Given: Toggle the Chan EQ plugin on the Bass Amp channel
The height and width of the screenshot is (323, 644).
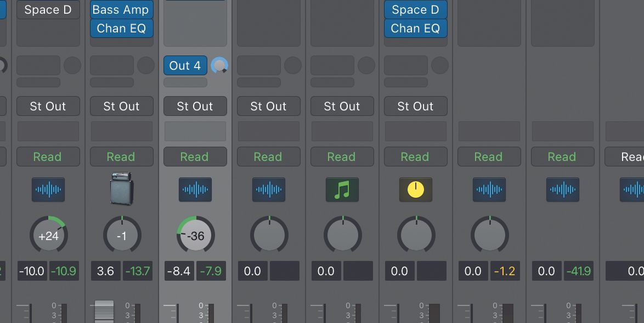Looking at the screenshot, I should 121,28.
